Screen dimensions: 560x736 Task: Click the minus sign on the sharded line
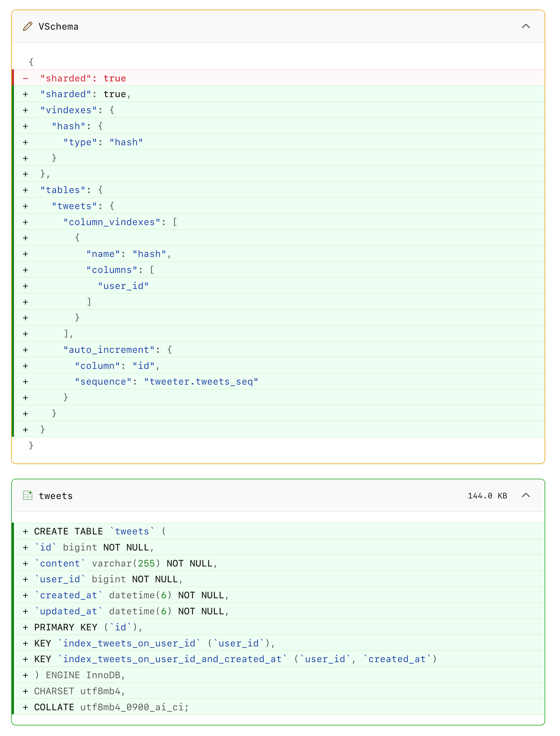[26, 78]
